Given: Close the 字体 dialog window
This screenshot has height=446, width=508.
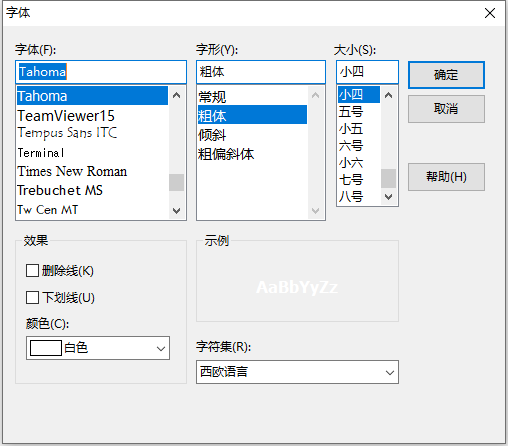Looking at the screenshot, I should click(x=490, y=13).
